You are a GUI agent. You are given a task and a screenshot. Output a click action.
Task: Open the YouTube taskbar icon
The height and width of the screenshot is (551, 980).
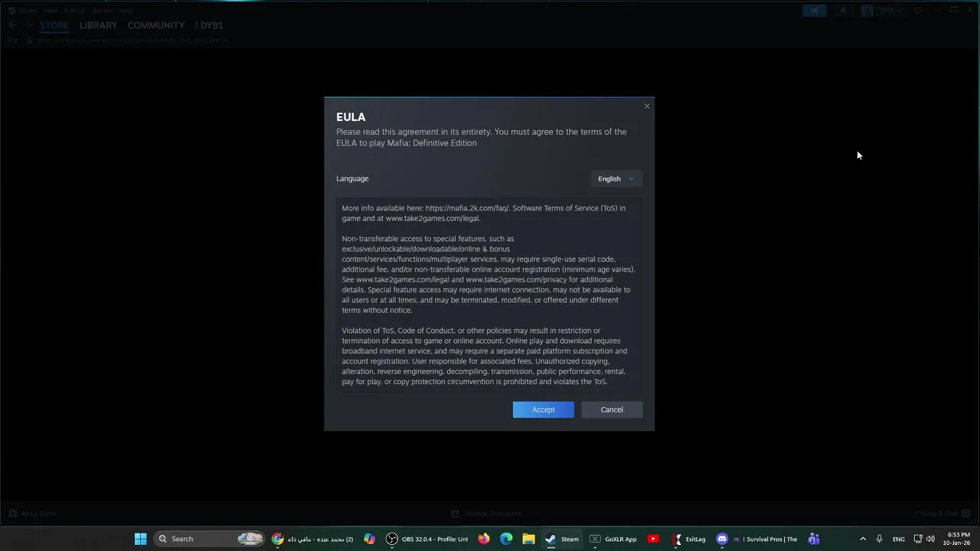[x=653, y=539]
